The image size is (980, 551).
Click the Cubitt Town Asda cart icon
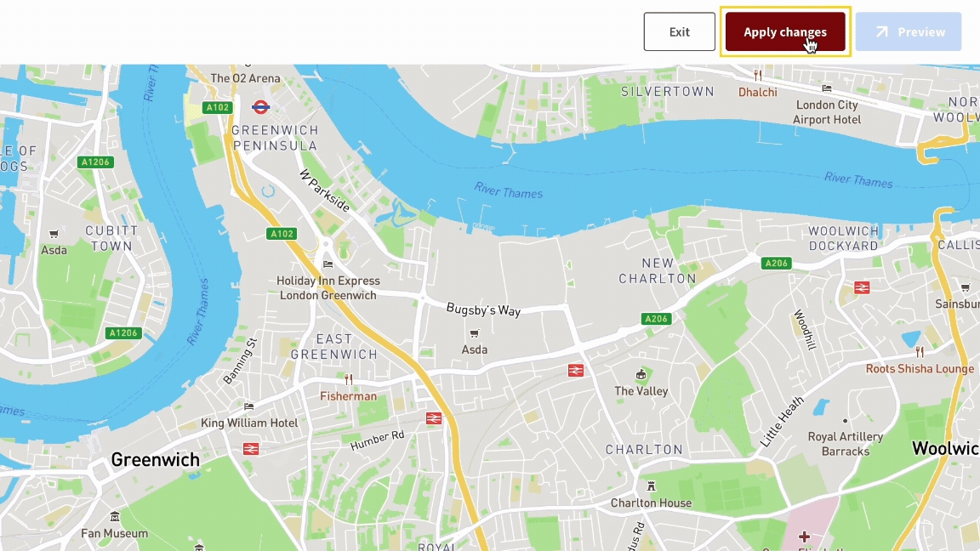54,235
